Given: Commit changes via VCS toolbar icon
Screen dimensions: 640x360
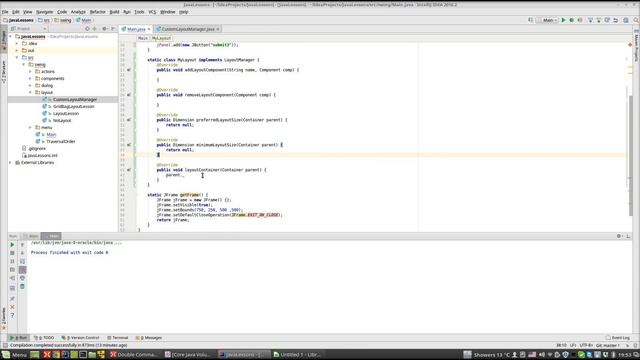Looking at the screenshot, I should pyautogui.click(x=599, y=20).
